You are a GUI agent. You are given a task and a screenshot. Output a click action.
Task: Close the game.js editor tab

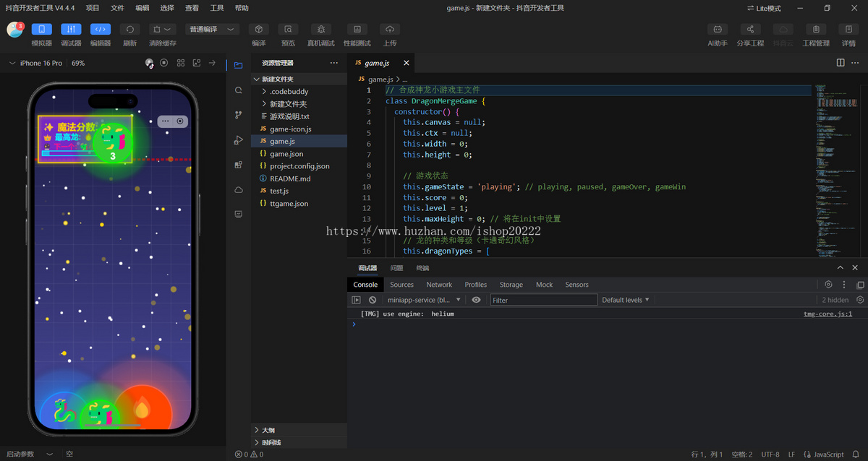407,63
